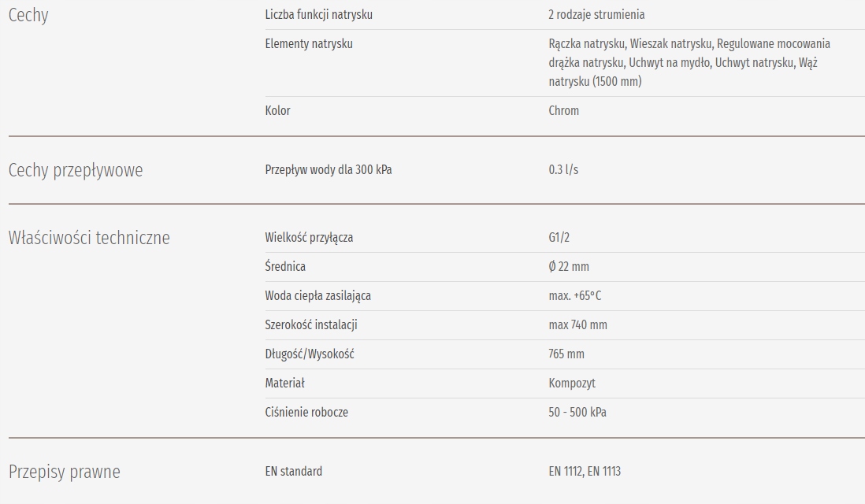Select the Woda ciepła zasilająca label
This screenshot has width=865, height=504.
(318, 296)
